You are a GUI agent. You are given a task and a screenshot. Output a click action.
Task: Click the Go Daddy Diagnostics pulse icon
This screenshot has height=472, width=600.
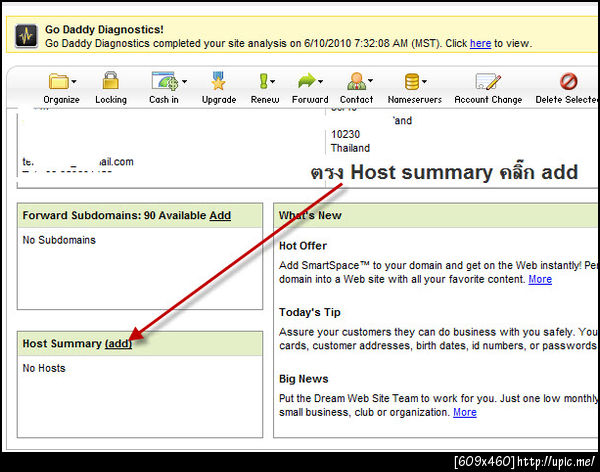point(26,36)
